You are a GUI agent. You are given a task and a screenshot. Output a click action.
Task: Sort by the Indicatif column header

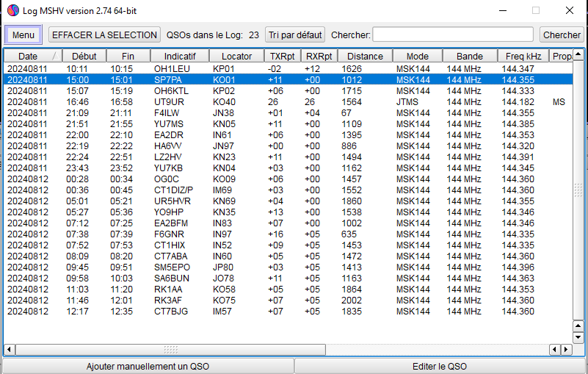point(180,56)
